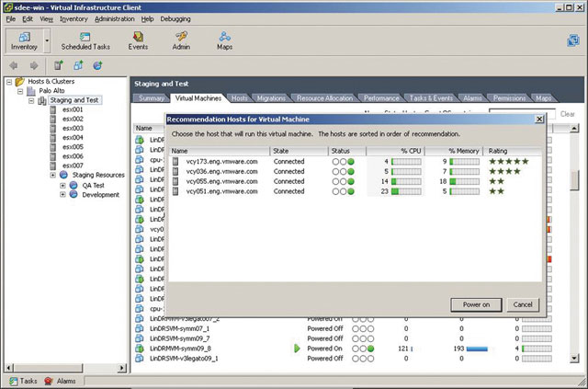Open the Inventory menu
This screenshot has height=389, width=588.
[x=73, y=18]
